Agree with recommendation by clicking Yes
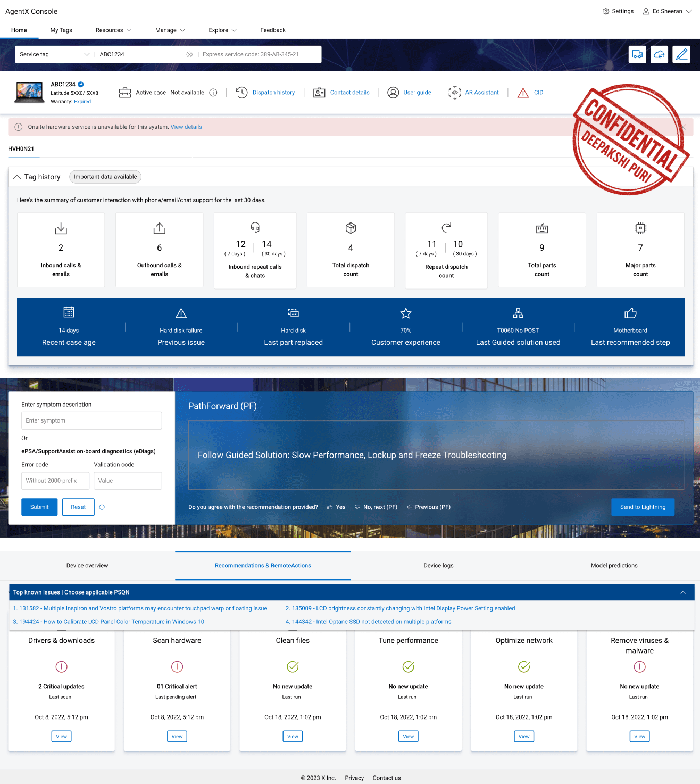 337,507
